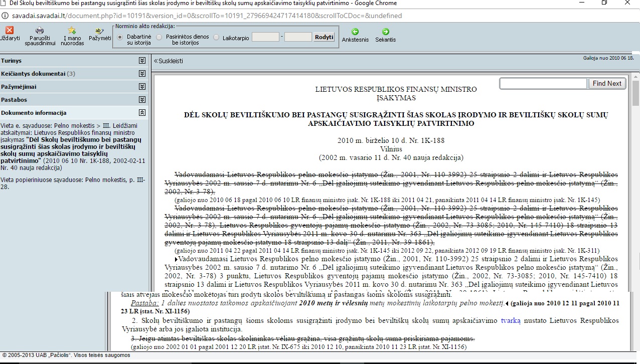Click the Paruošti spausdinimui printer icon
Viewport: 640px width, 364px height.
coord(40,30)
